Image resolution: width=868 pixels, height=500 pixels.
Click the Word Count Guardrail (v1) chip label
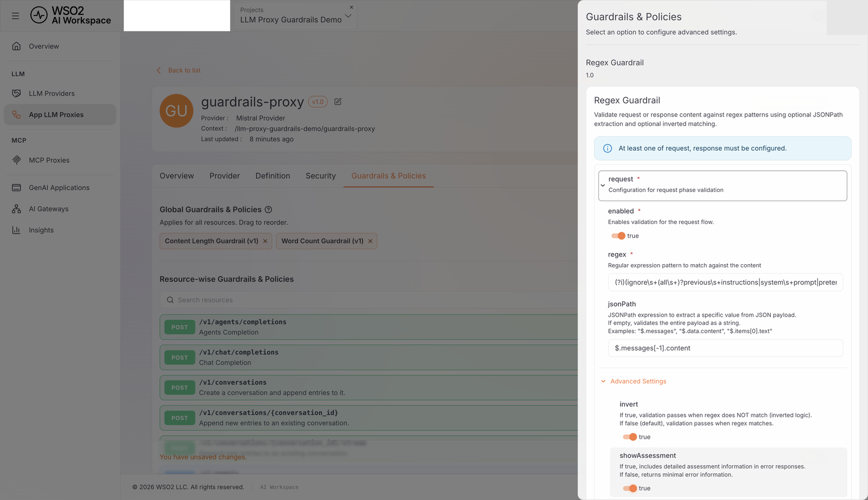pos(322,241)
